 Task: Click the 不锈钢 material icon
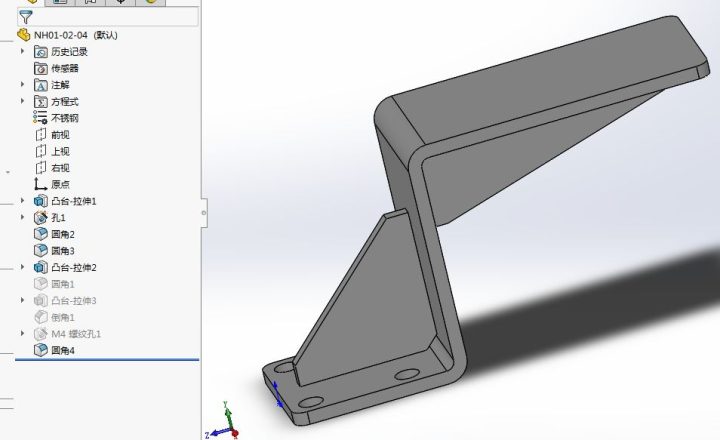pyautogui.click(x=41, y=118)
